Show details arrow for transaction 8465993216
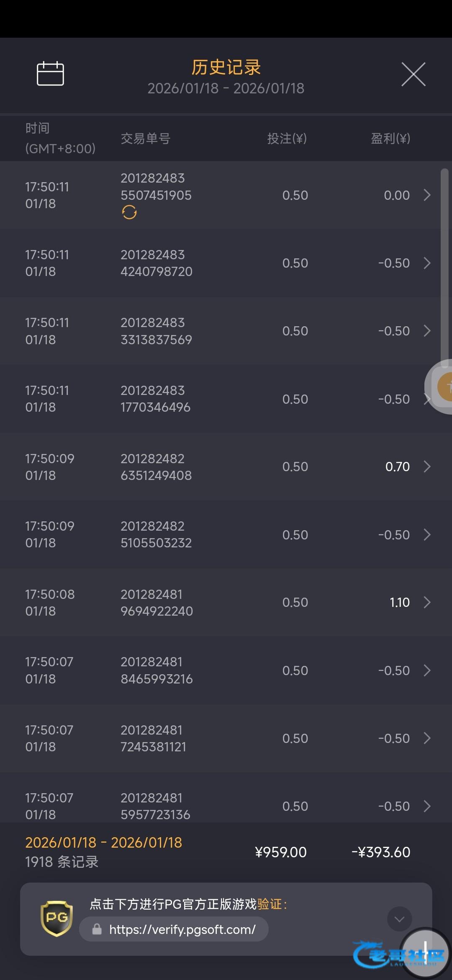The width and height of the screenshot is (452, 980). [x=427, y=671]
